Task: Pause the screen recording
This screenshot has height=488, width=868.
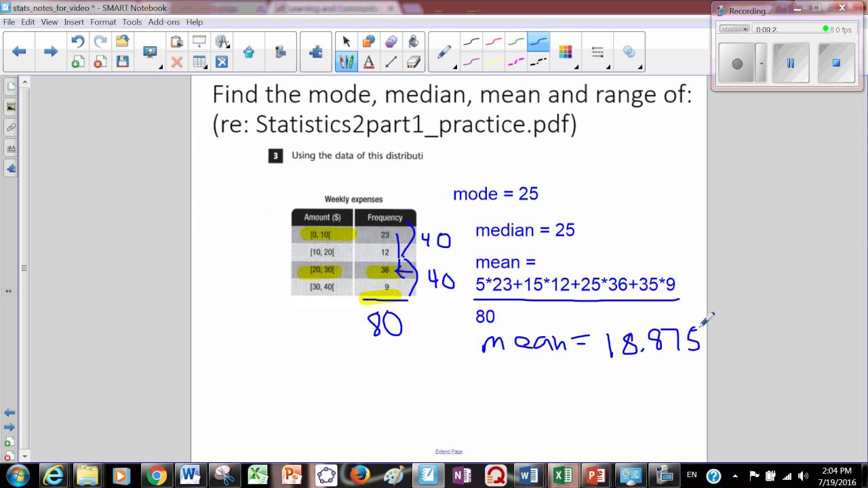Action: click(791, 63)
